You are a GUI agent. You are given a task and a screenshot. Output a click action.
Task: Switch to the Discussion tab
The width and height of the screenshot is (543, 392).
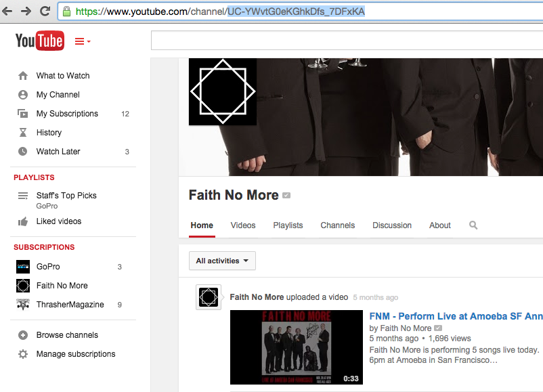pyautogui.click(x=392, y=225)
